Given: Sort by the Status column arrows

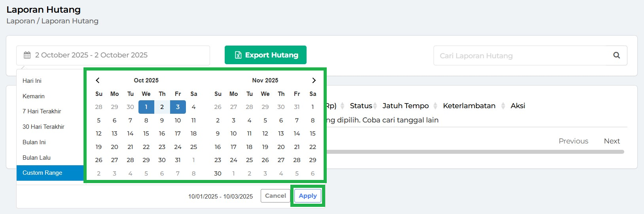Looking at the screenshot, I should click(x=375, y=106).
